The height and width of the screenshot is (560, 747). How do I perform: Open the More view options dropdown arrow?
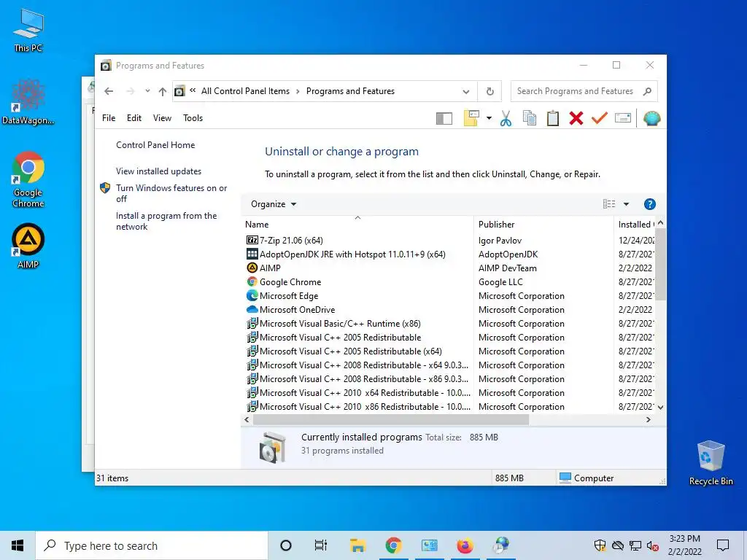coord(626,204)
